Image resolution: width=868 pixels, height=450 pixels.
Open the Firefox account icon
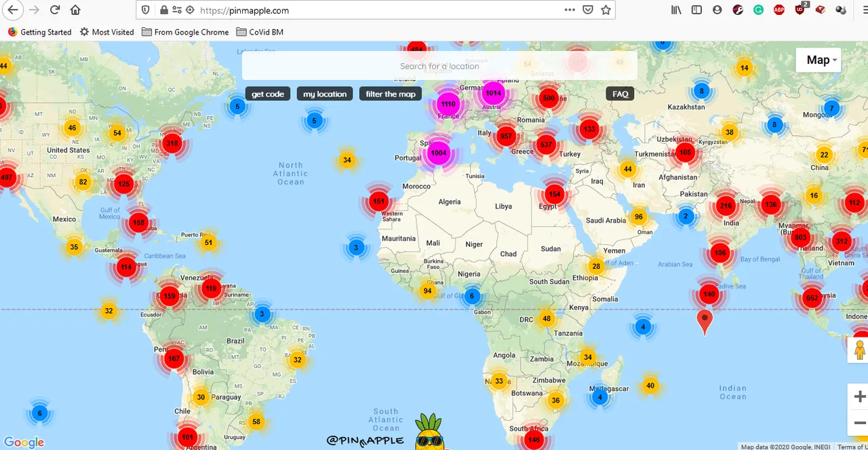click(x=717, y=10)
